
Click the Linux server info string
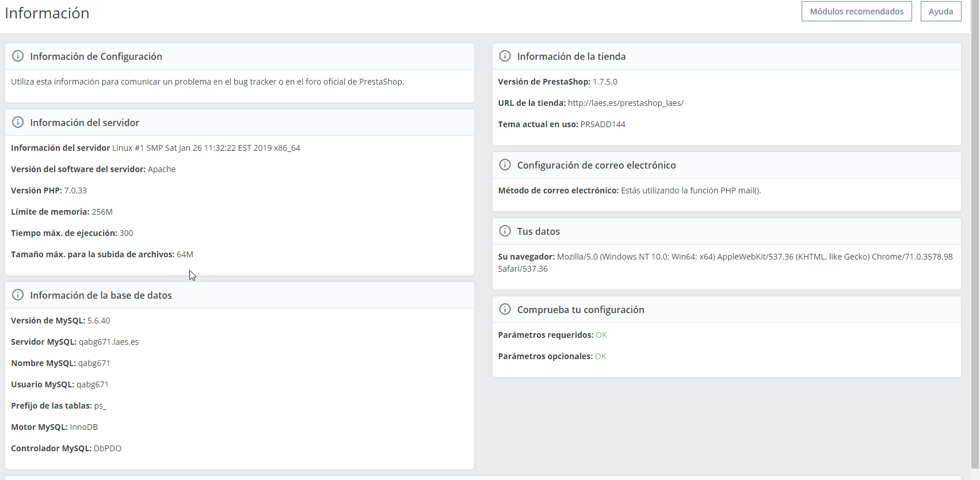206,148
